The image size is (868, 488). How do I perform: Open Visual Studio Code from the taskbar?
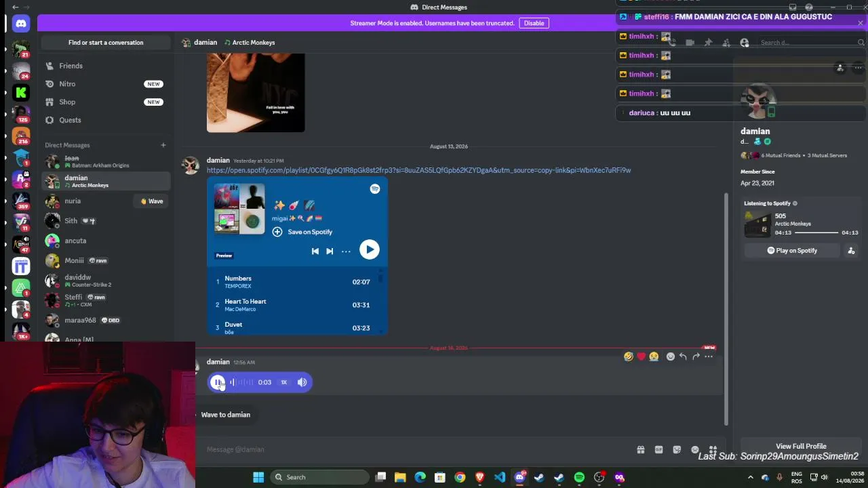click(500, 477)
